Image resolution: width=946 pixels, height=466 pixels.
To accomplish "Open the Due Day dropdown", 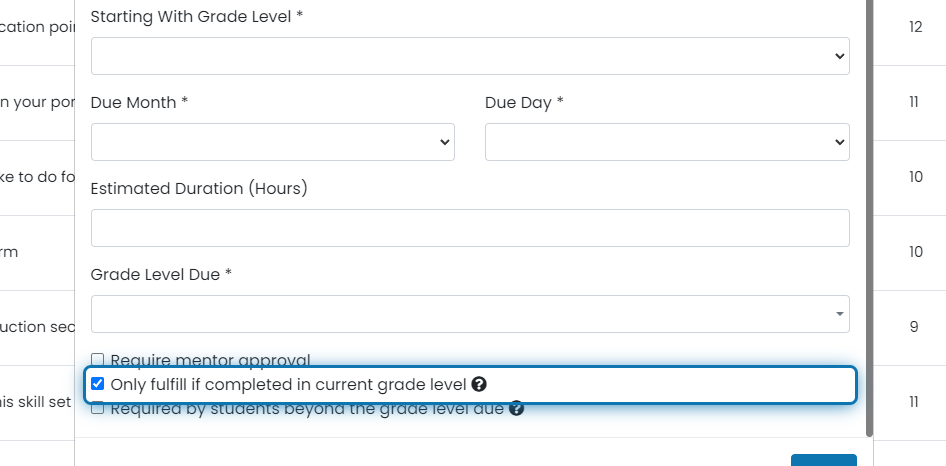I will pos(667,142).
